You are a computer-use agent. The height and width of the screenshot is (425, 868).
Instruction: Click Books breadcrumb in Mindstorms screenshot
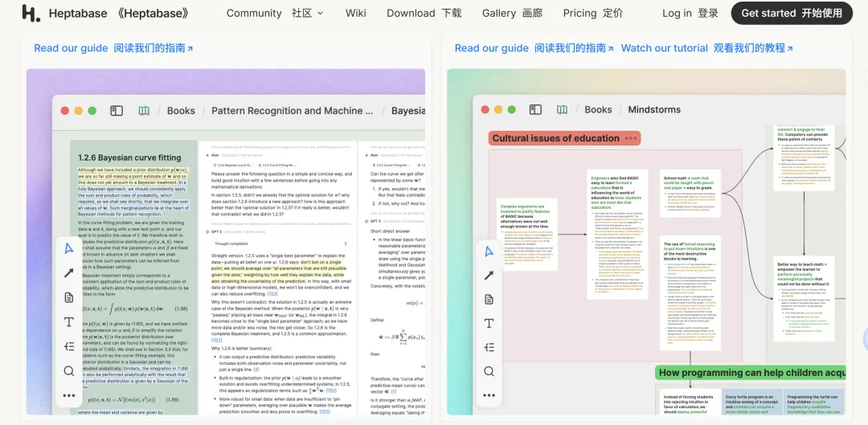[x=599, y=109]
